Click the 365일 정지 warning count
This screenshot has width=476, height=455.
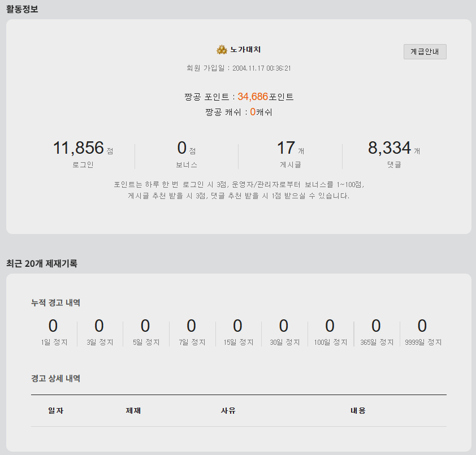tap(377, 326)
